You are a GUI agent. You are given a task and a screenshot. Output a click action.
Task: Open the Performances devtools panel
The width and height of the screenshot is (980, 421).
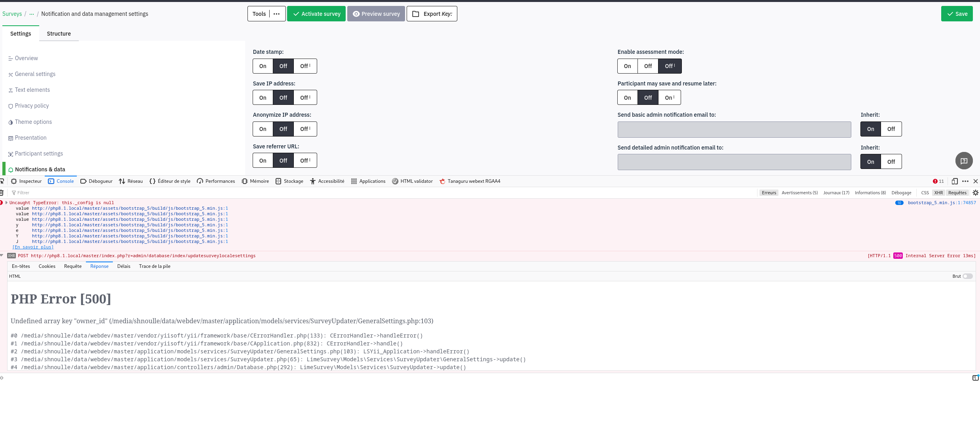click(x=216, y=181)
